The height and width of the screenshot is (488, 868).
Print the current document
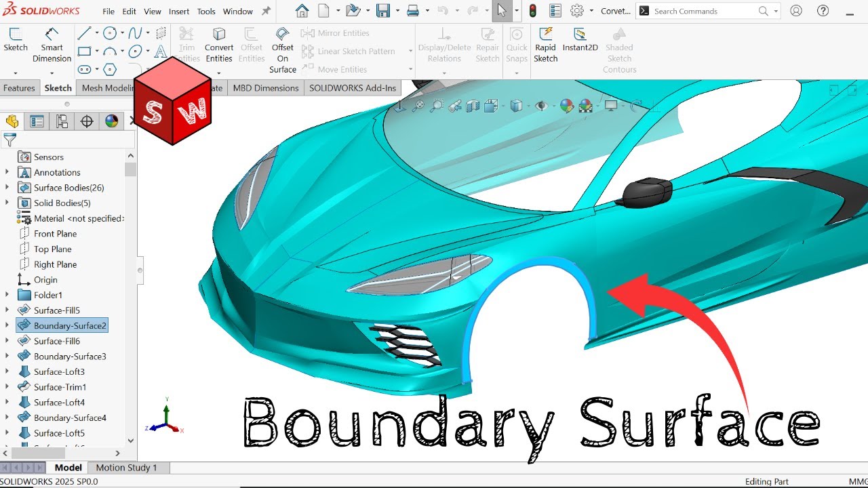[x=412, y=11]
